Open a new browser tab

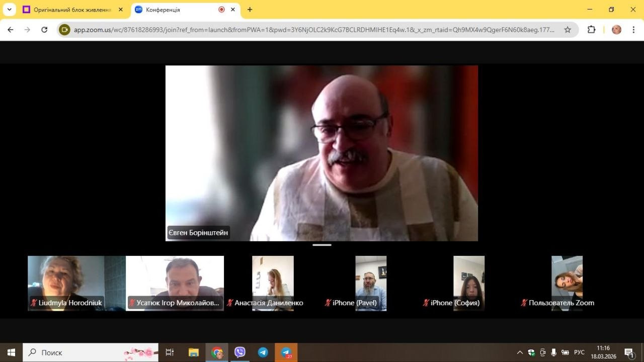tap(250, 10)
